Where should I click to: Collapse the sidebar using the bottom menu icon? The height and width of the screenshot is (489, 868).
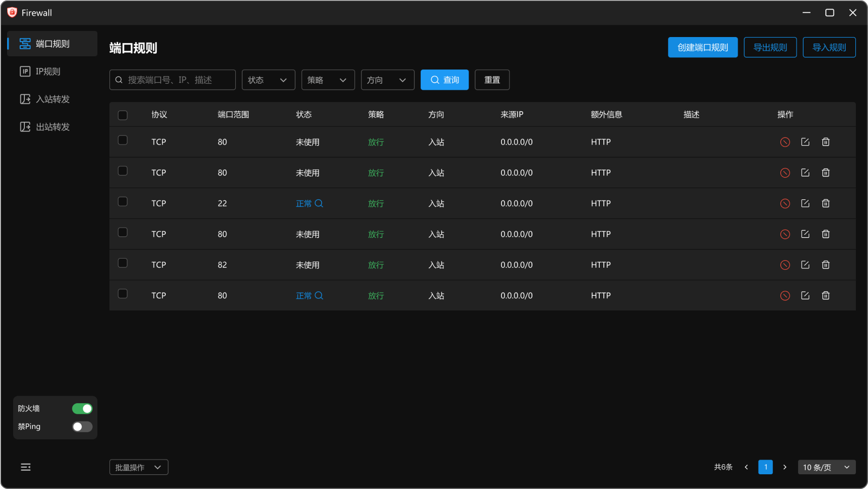click(25, 467)
